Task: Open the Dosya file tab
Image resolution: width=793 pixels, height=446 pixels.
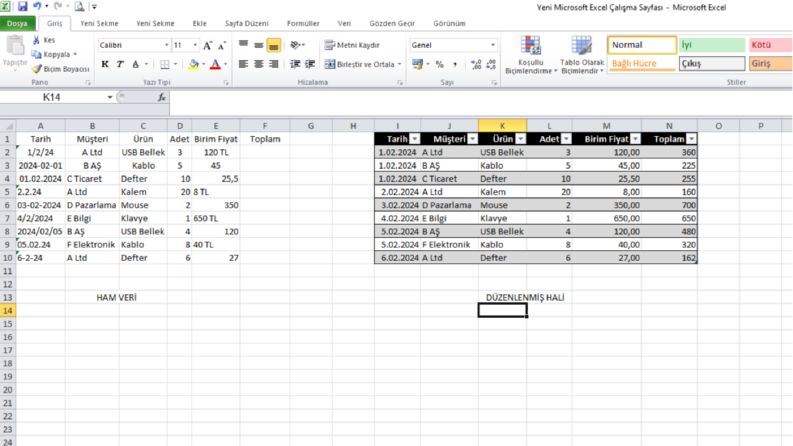Action: [x=17, y=23]
